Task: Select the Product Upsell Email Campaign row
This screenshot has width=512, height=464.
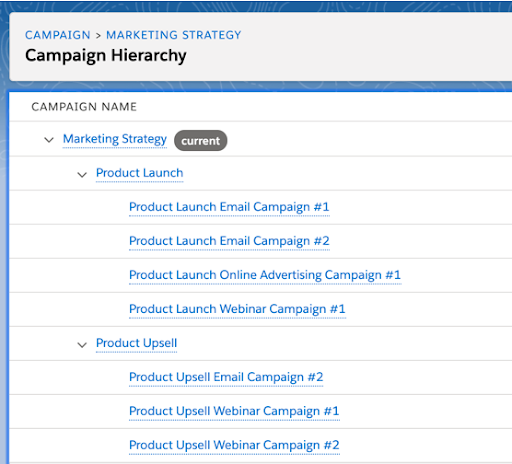Action: click(261, 378)
